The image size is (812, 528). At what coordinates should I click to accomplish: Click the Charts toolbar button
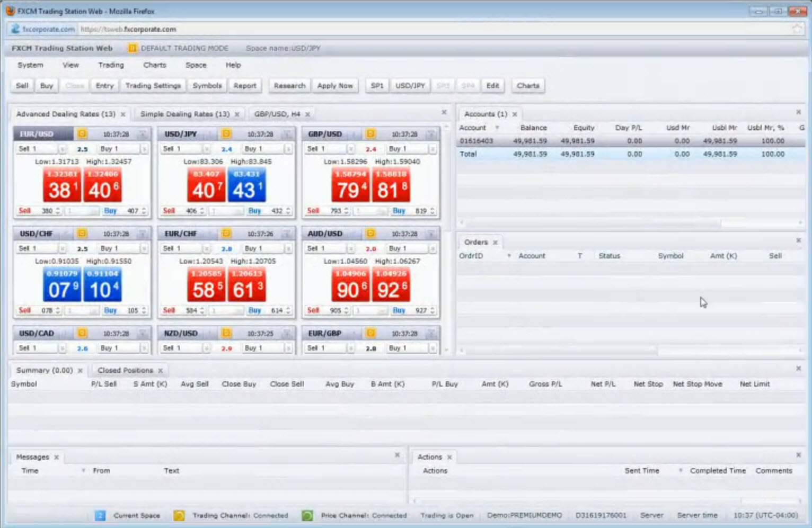[528, 86]
